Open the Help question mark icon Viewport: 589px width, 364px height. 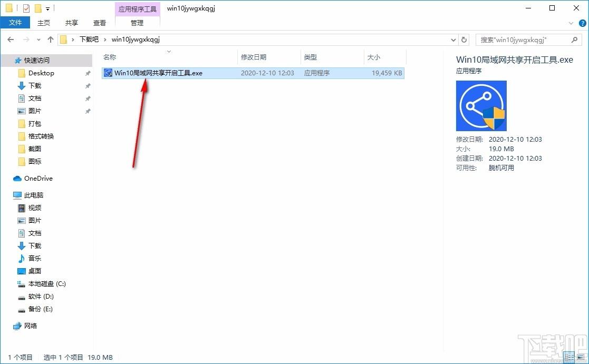[583, 23]
